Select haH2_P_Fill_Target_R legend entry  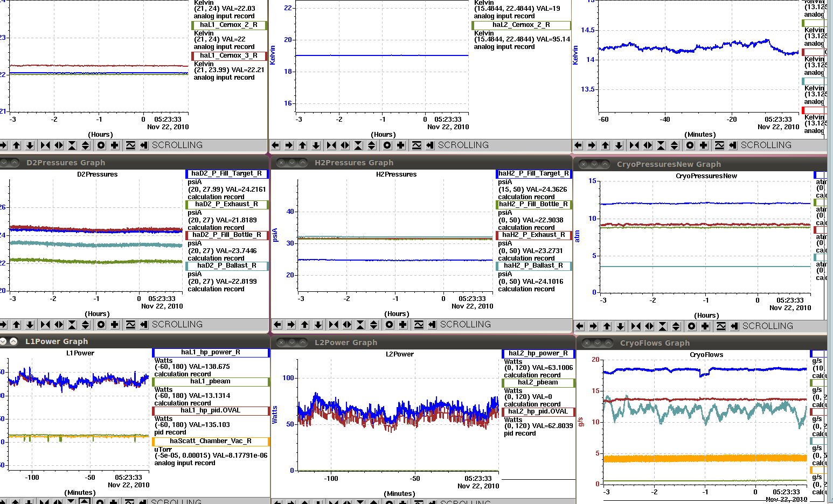pyautogui.click(x=534, y=173)
